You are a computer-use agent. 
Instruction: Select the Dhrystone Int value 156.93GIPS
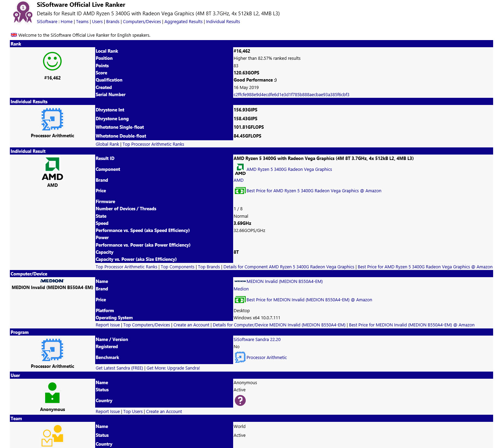tap(245, 110)
